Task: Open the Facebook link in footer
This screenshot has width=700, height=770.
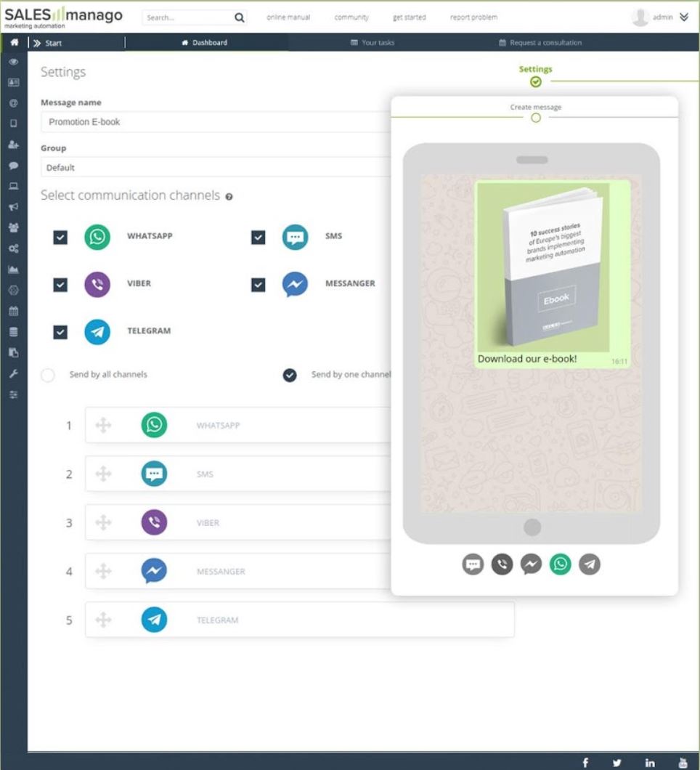Action: tap(585, 762)
